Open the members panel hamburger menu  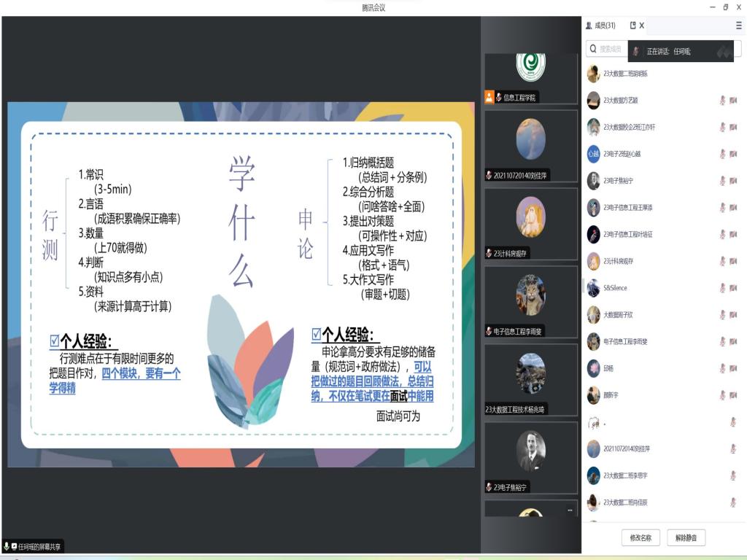[738, 26]
